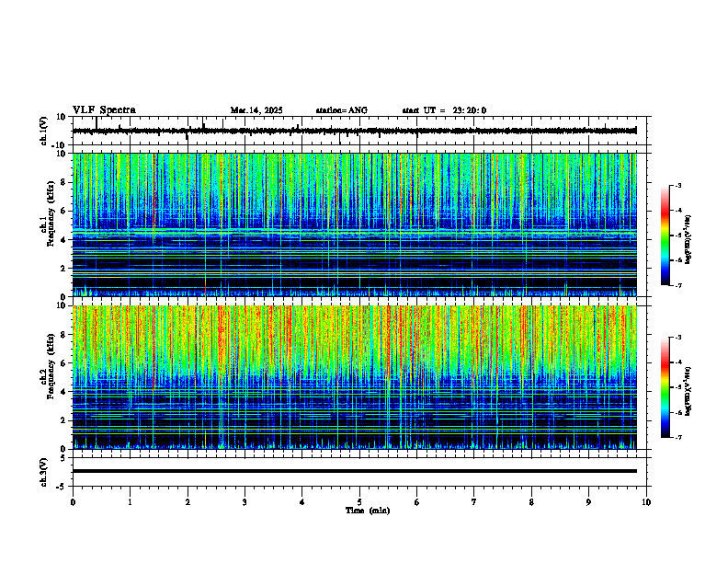Click the "start UT = 23:20:0" label
This screenshot has height=563, width=728.
click(444, 110)
